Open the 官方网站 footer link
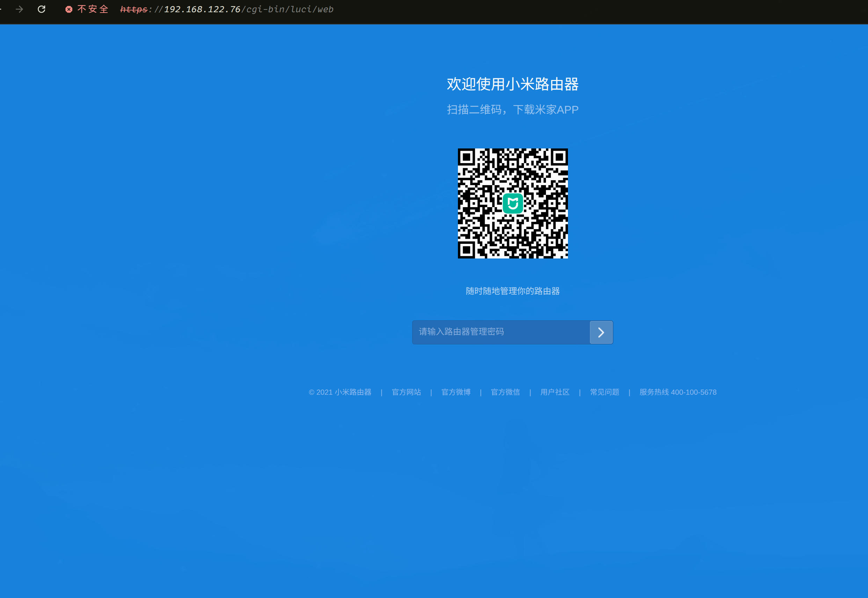 click(x=407, y=392)
